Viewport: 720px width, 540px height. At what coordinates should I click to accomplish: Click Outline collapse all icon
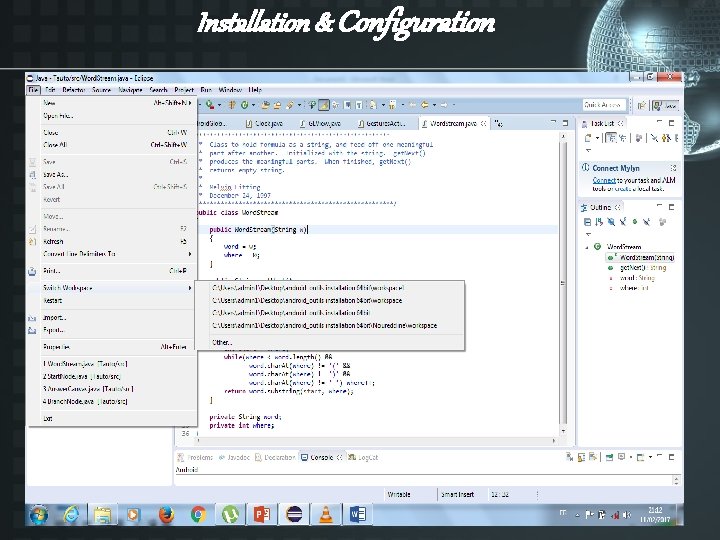[x=587, y=222]
